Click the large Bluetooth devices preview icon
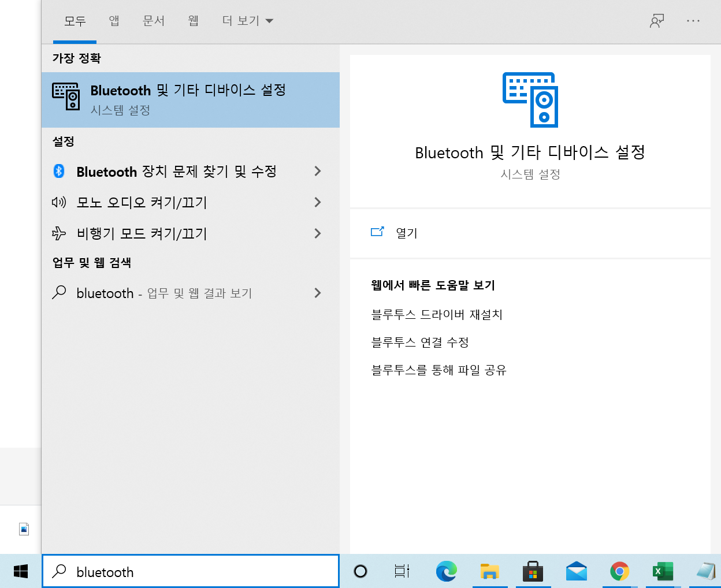This screenshot has height=588, width=721. pyautogui.click(x=530, y=100)
